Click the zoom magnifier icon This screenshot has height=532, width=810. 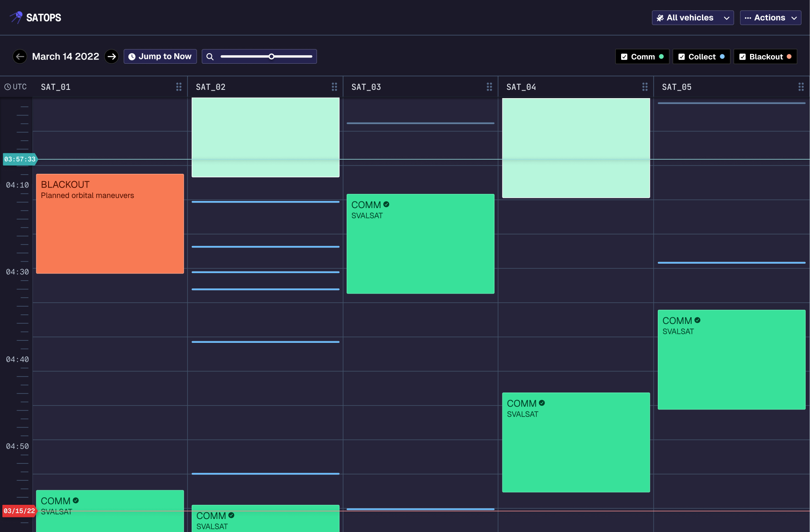click(x=210, y=57)
